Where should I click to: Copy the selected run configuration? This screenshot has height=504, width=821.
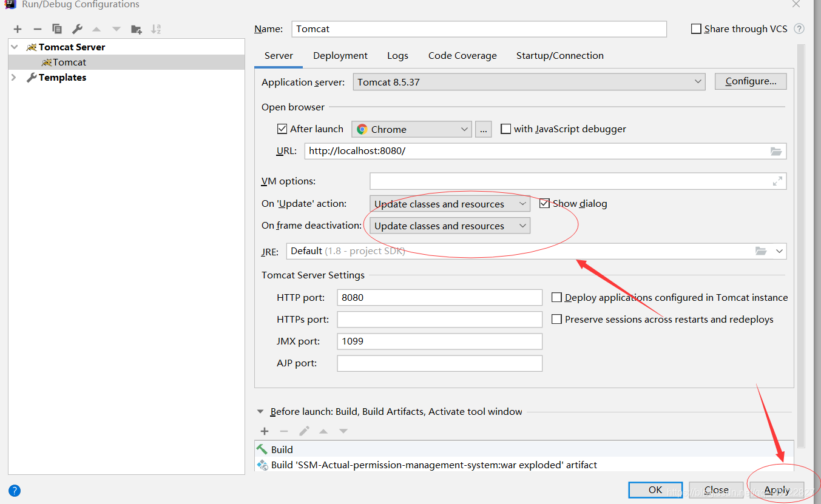57,29
